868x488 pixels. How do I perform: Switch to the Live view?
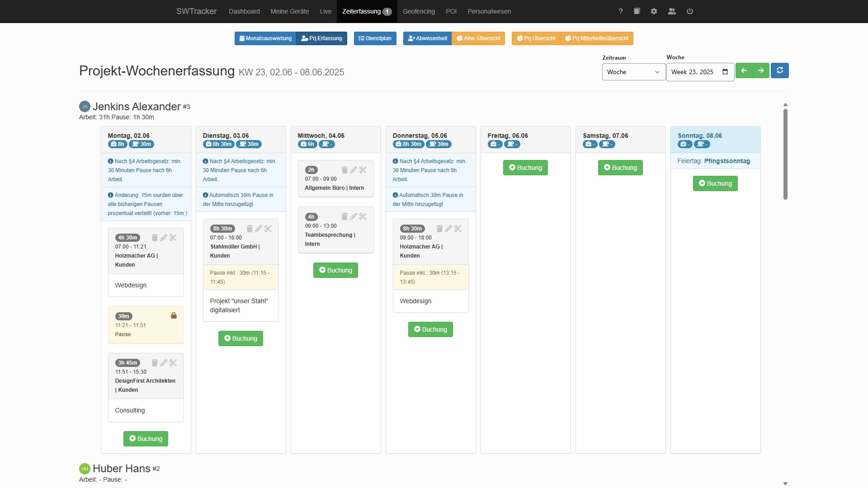[x=325, y=11]
